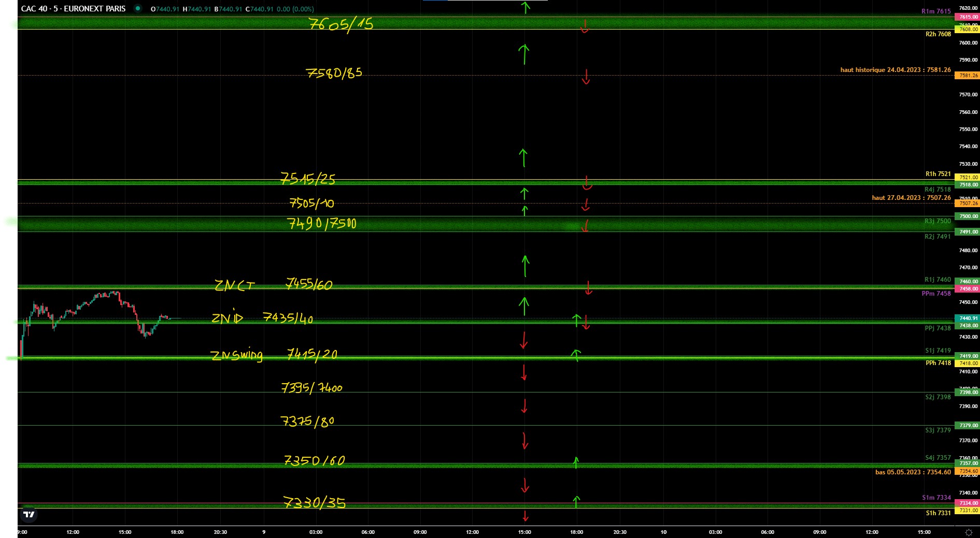980x538 pixels.
Task: Click the 7600.00 price scale label
Action: pos(968,42)
